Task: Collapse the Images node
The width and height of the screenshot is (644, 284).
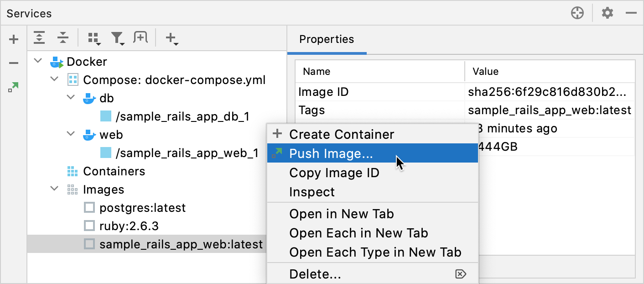Action: point(54,189)
